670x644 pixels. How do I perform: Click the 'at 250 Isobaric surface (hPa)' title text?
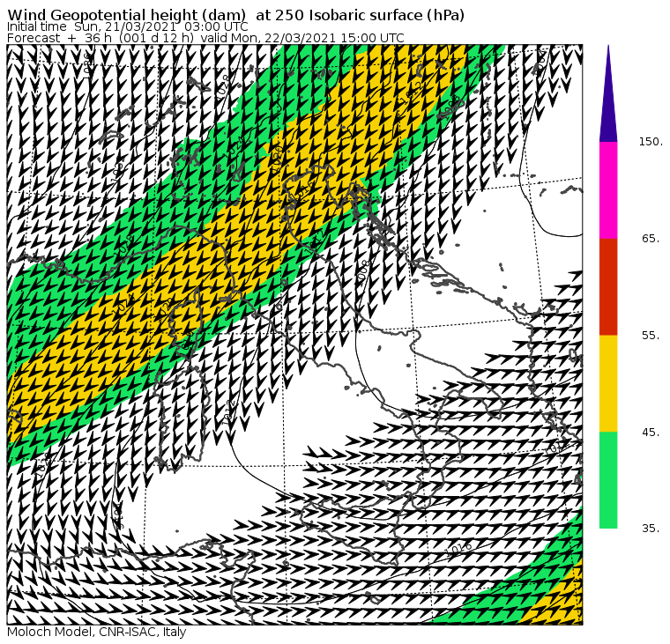(x=360, y=15)
